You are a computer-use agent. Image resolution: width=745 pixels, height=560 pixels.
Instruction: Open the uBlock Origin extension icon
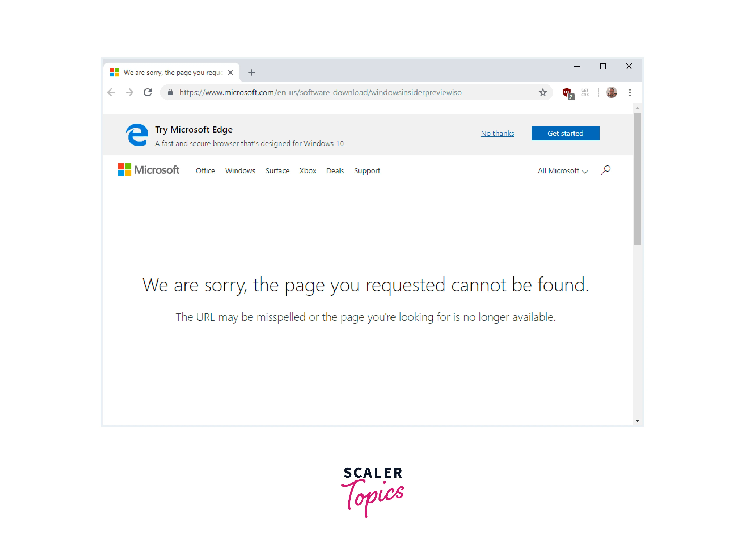tap(567, 92)
